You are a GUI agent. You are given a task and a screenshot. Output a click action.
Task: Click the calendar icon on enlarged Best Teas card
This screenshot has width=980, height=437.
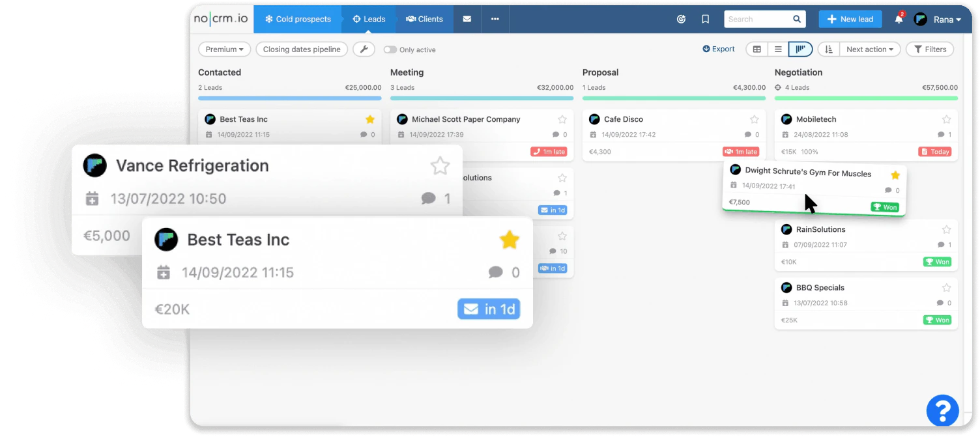click(164, 273)
